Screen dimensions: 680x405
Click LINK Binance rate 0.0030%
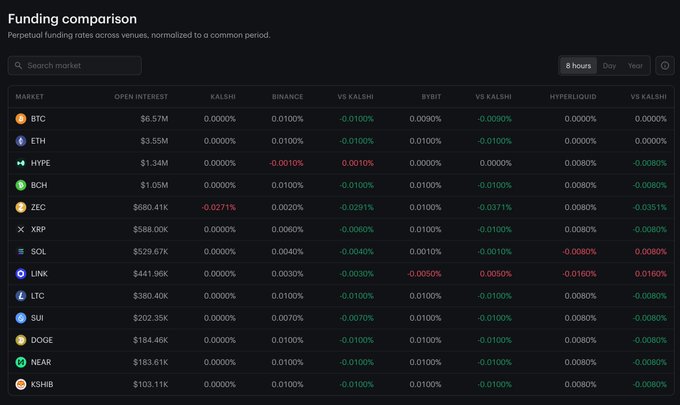(x=288, y=274)
